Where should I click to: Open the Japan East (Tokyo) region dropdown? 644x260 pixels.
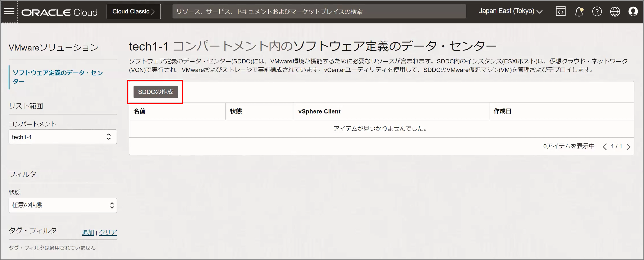point(510,11)
